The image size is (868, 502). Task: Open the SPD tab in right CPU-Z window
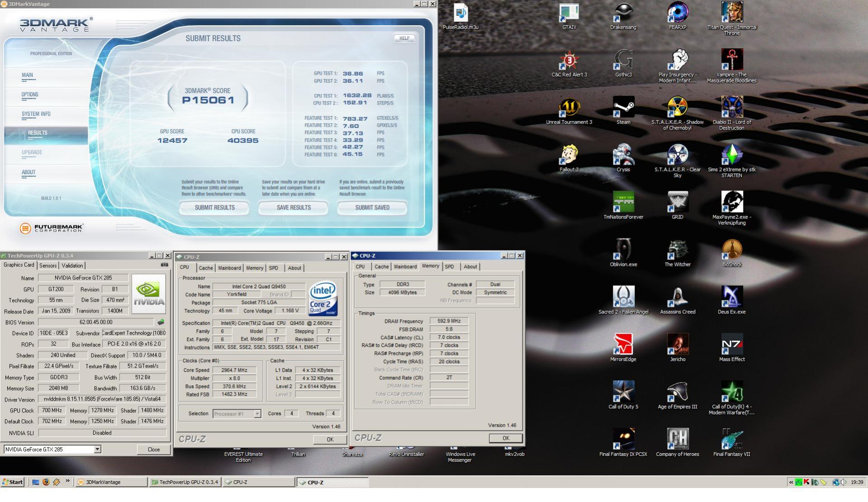[x=449, y=266]
